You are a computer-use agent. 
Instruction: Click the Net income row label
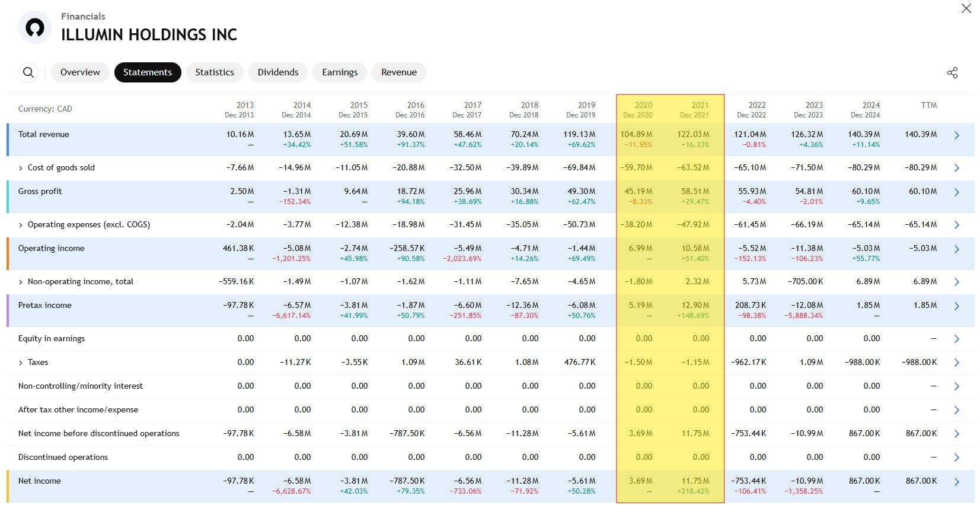coord(40,481)
